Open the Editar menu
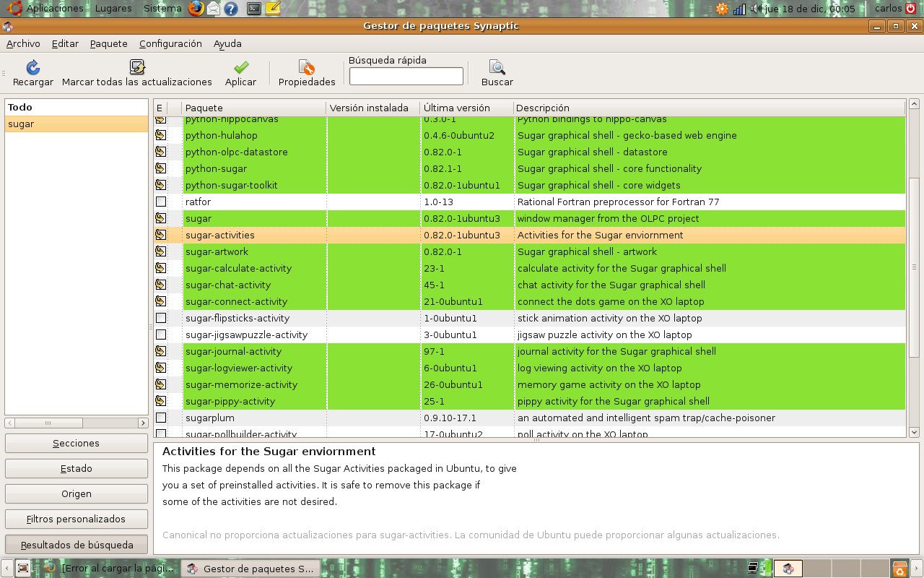 65,43
